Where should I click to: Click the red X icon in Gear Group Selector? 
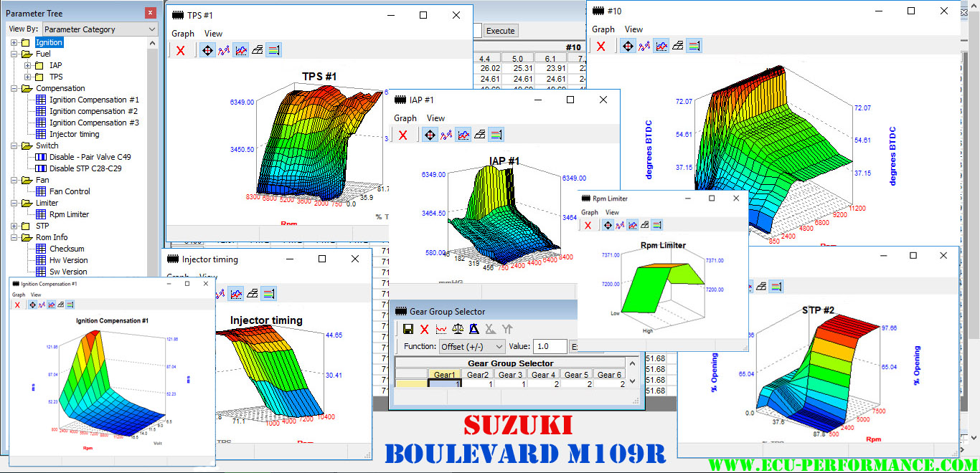pos(425,329)
